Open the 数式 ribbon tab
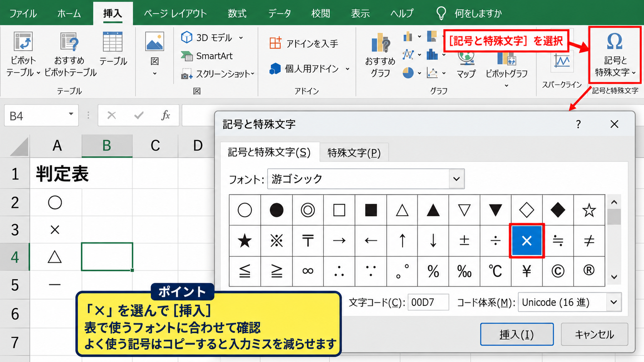The height and width of the screenshot is (362, 644). point(237,13)
